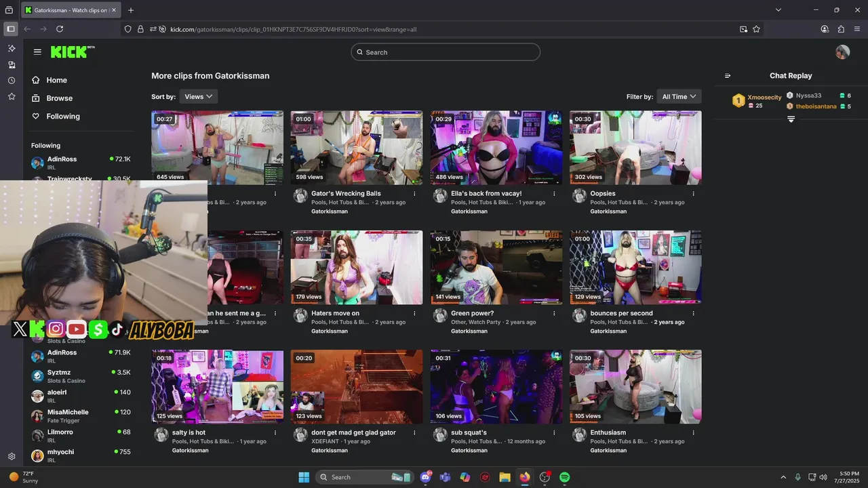The width and height of the screenshot is (868, 488).
Task: Click the Kick search field
Action: tap(446, 52)
